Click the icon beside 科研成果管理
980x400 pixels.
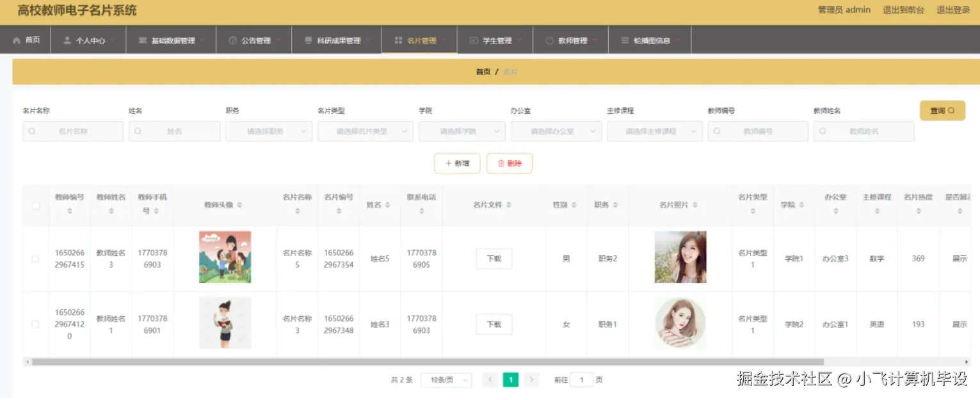[x=309, y=40]
